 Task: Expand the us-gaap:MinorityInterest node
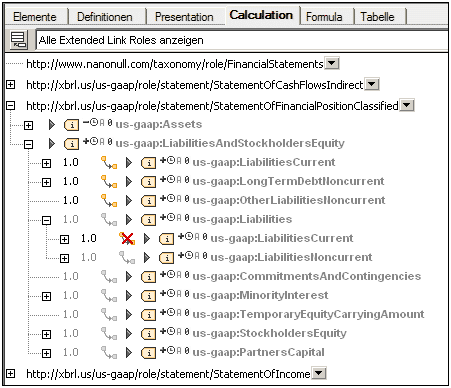47,296
